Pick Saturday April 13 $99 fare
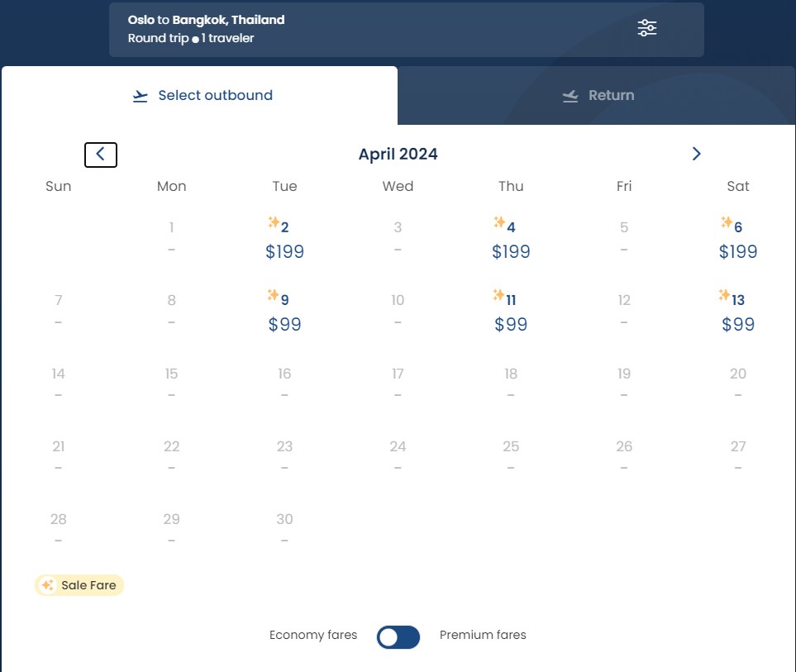 [737, 311]
